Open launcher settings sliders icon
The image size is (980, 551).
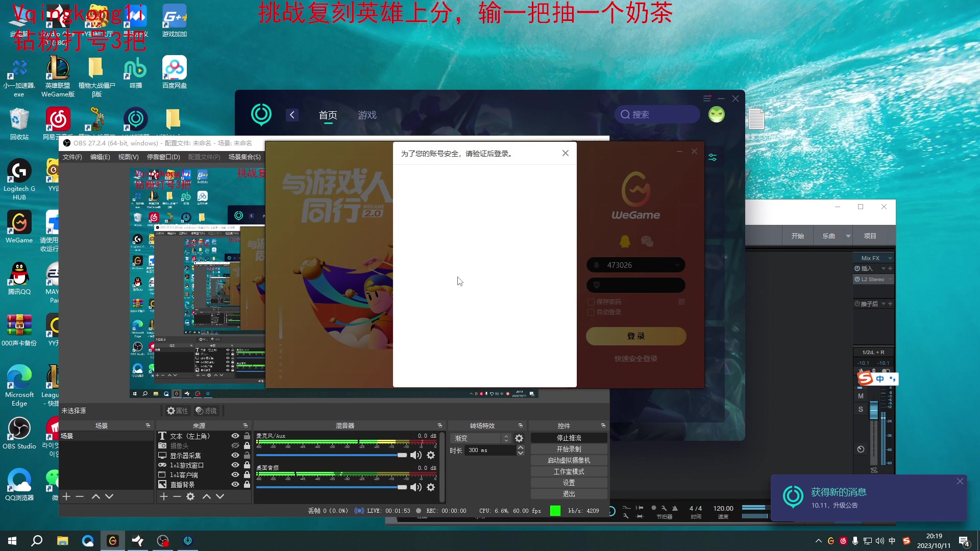pyautogui.click(x=713, y=158)
